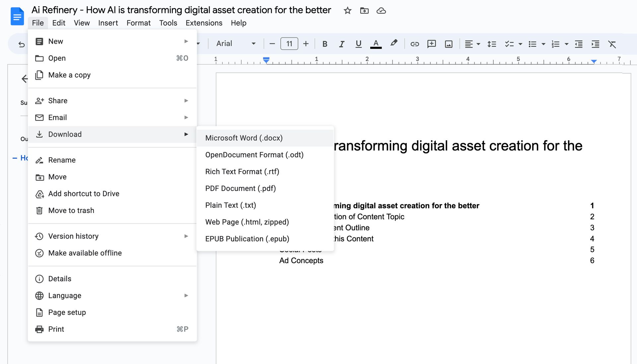Select the Bold formatting icon
Screen dimensions: 637x364
(324, 43)
